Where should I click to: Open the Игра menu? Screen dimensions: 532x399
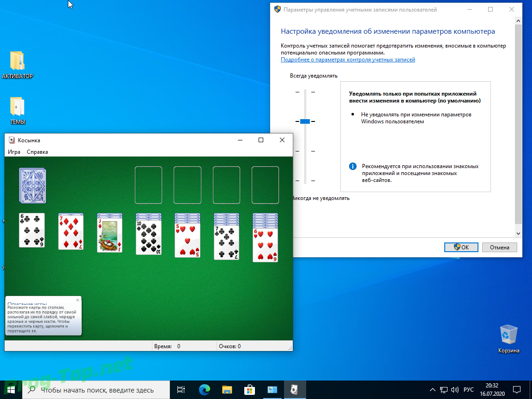click(14, 151)
